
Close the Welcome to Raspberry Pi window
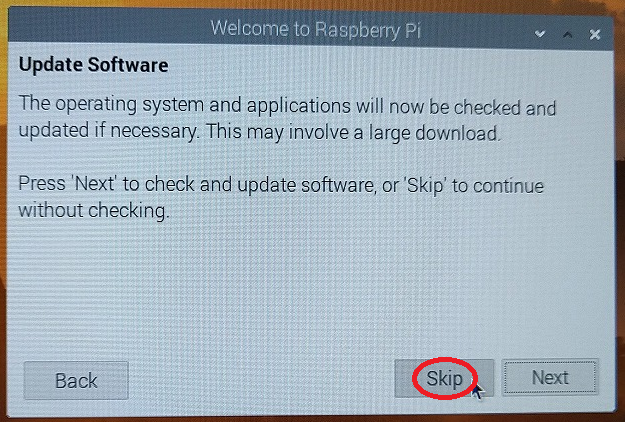tap(595, 35)
